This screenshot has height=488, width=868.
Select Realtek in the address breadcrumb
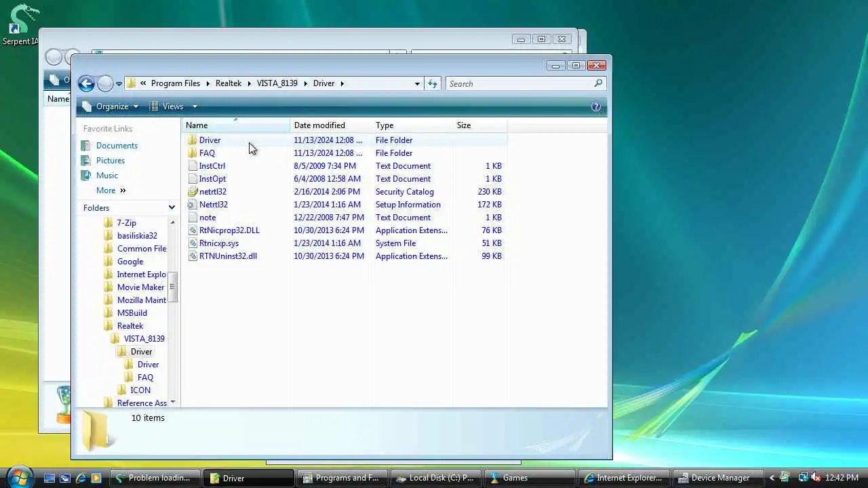coord(229,83)
